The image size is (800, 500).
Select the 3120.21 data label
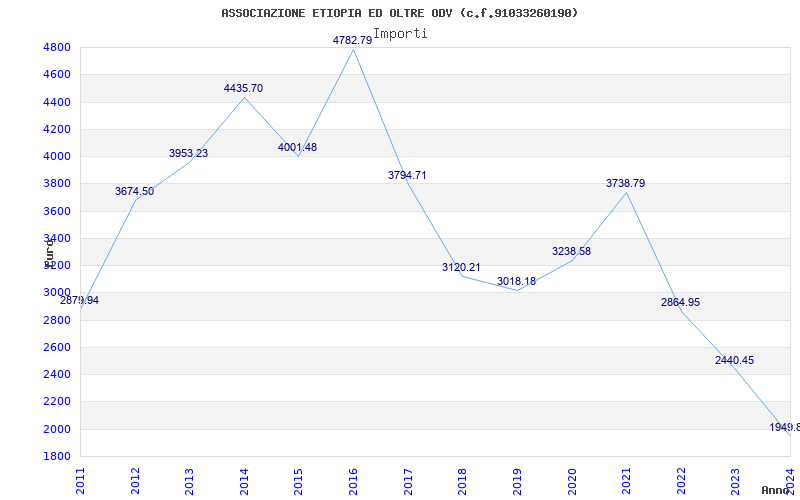click(461, 267)
